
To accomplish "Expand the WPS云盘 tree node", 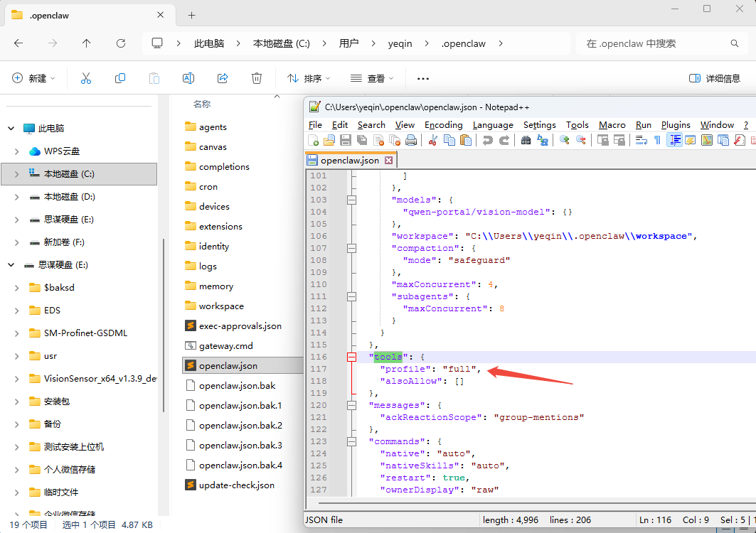I will click(16, 151).
